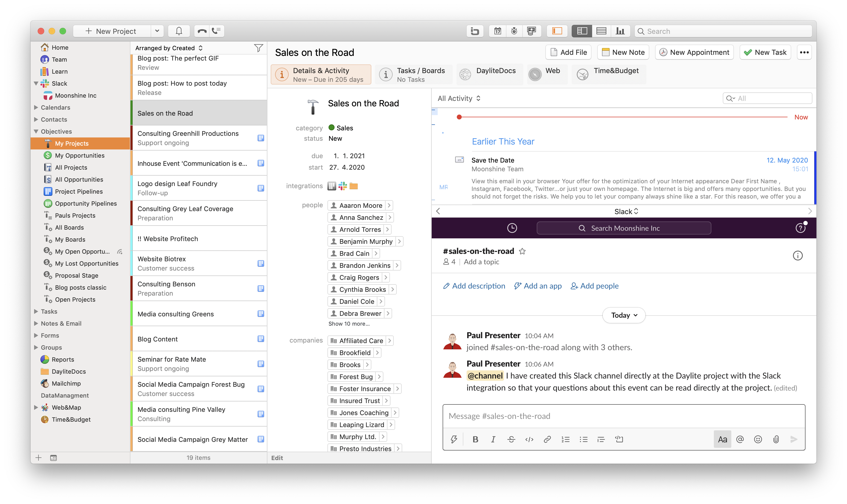Viewport: 847px width, 504px height.
Task: Click the folder integration icon in details
Action: click(353, 186)
